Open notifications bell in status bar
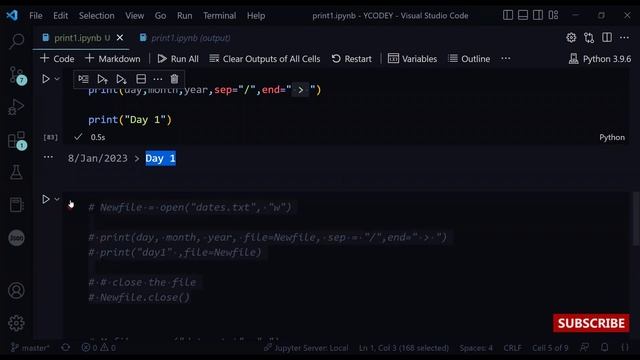Image resolution: width=640 pixels, height=360 pixels. [604, 347]
